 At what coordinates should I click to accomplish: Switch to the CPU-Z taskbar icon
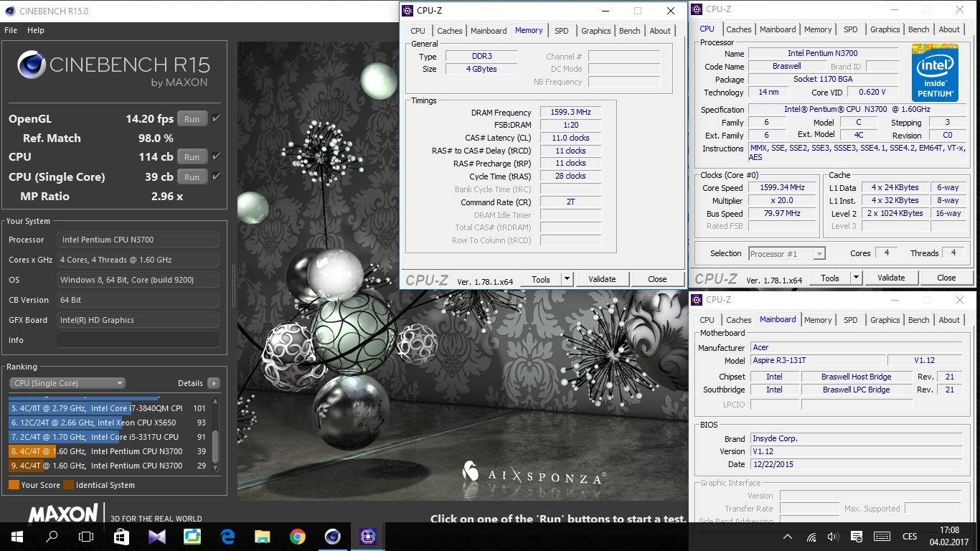(x=368, y=537)
